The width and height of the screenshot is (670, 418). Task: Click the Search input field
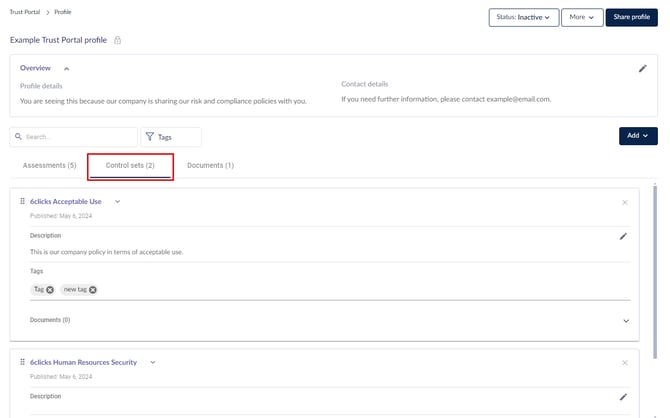point(75,137)
